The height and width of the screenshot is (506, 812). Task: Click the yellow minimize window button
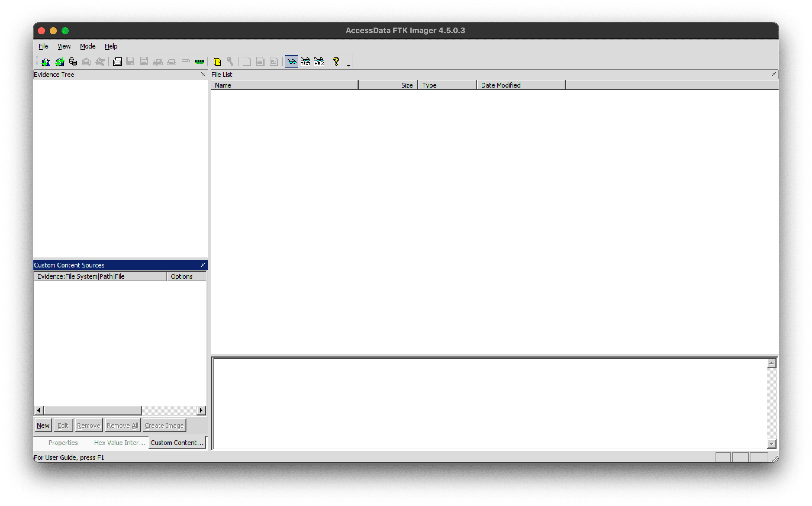(53, 31)
